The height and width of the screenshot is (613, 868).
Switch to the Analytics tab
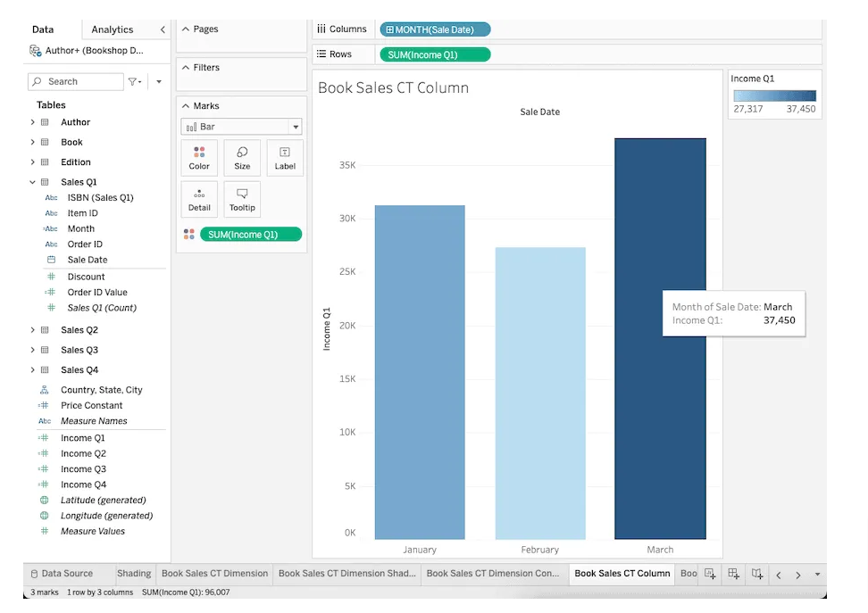pyautogui.click(x=113, y=29)
